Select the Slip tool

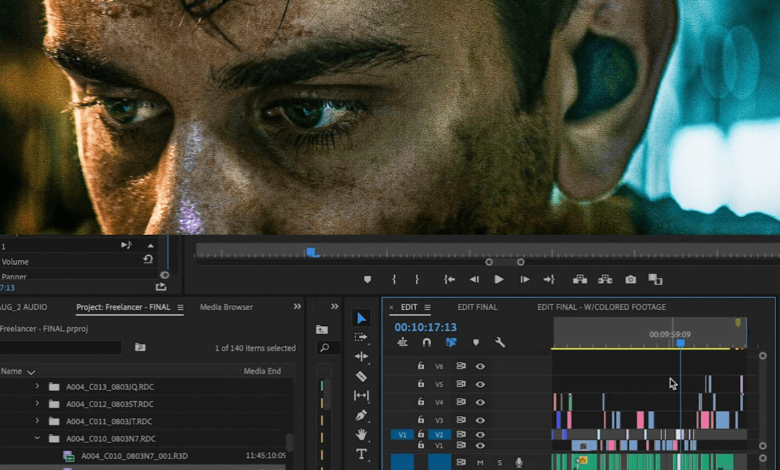tap(361, 395)
